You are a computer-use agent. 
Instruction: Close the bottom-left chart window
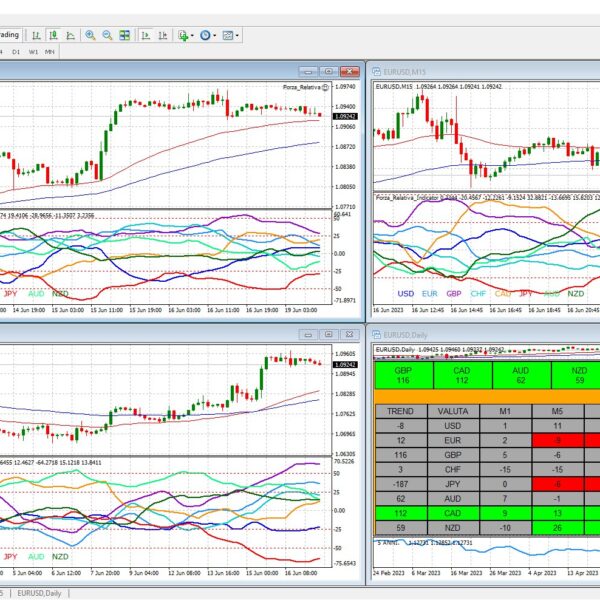click(x=349, y=335)
